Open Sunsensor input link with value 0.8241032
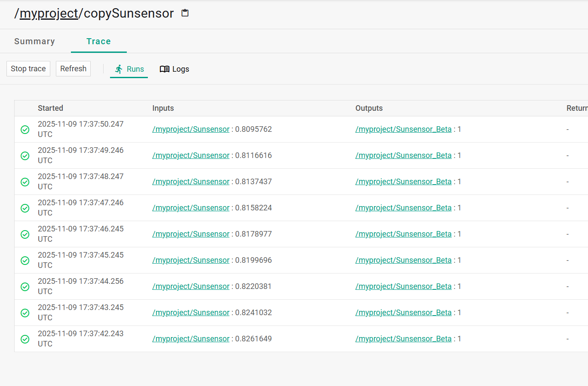Viewport: 588px width, 386px height. pos(191,313)
